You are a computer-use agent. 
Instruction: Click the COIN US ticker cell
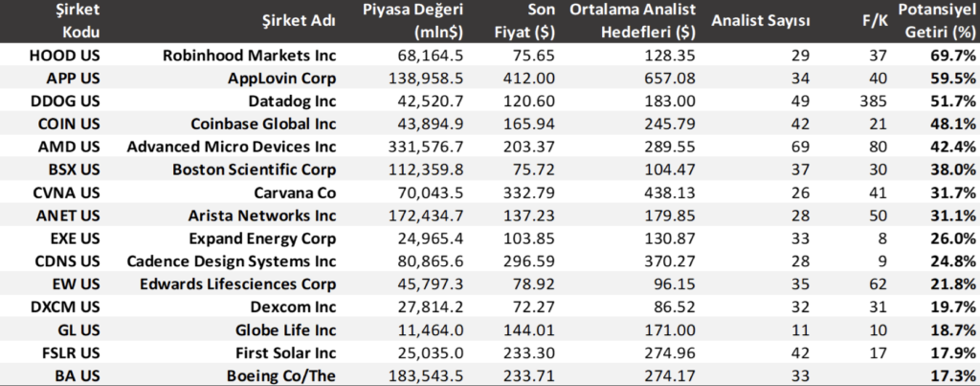(x=66, y=122)
